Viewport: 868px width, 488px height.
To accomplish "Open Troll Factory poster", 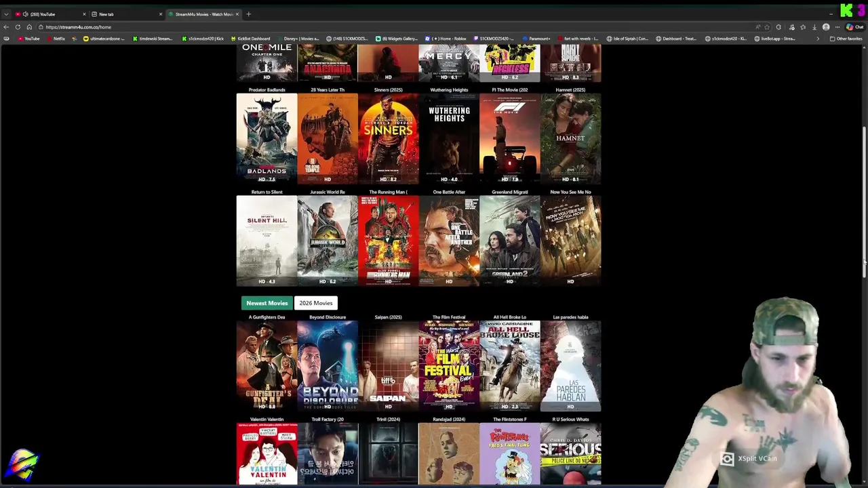I will coord(328,454).
